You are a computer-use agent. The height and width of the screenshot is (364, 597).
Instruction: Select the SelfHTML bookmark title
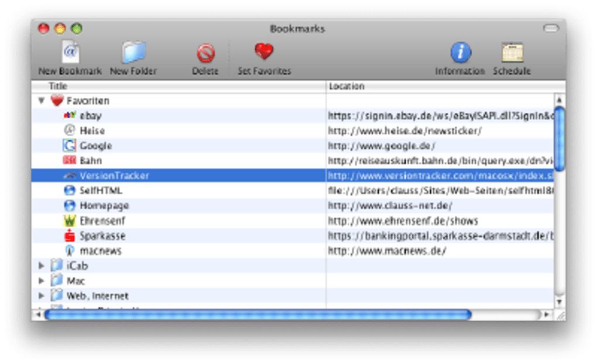pos(101,190)
